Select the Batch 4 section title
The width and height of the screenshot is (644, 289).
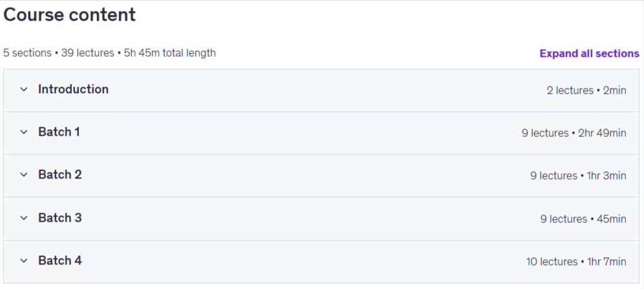click(x=60, y=261)
